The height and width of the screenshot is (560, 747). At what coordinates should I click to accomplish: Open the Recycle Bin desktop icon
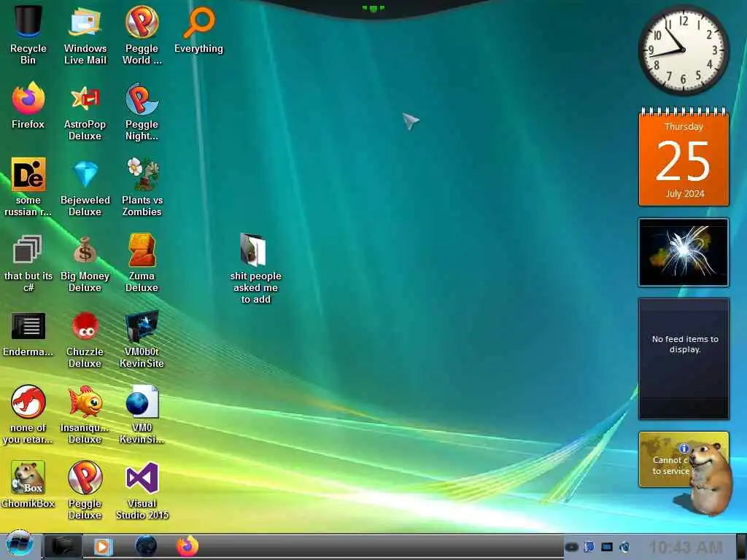[28, 34]
